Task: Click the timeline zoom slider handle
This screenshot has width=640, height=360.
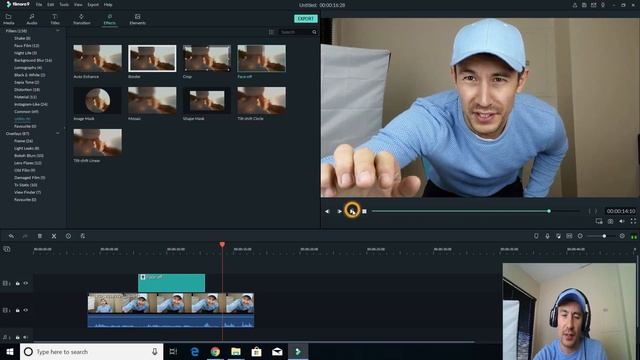Action: [x=604, y=236]
